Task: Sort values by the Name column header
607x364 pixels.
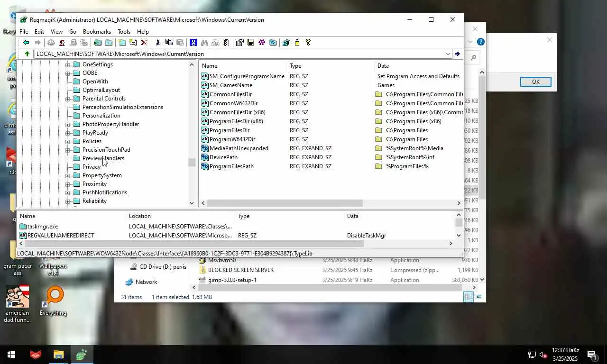Action: point(243,66)
